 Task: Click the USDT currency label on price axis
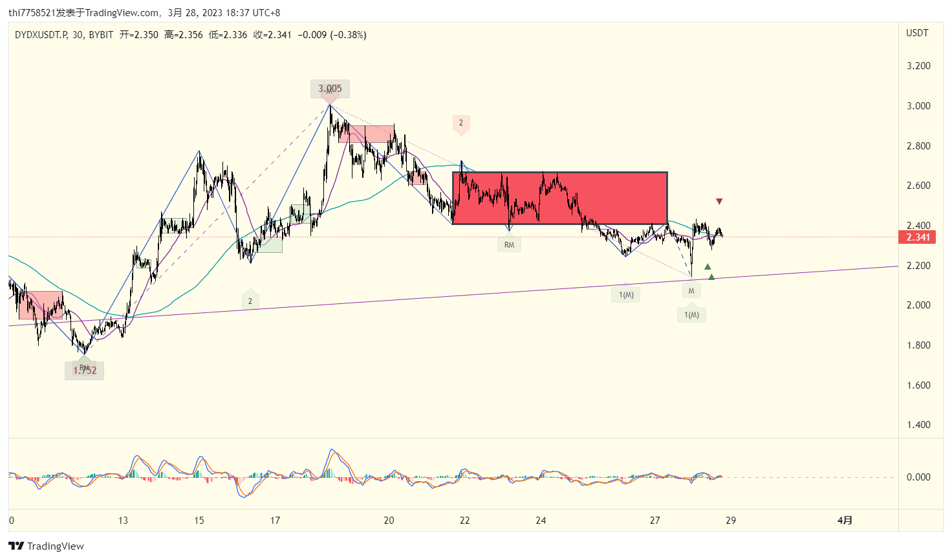(917, 33)
